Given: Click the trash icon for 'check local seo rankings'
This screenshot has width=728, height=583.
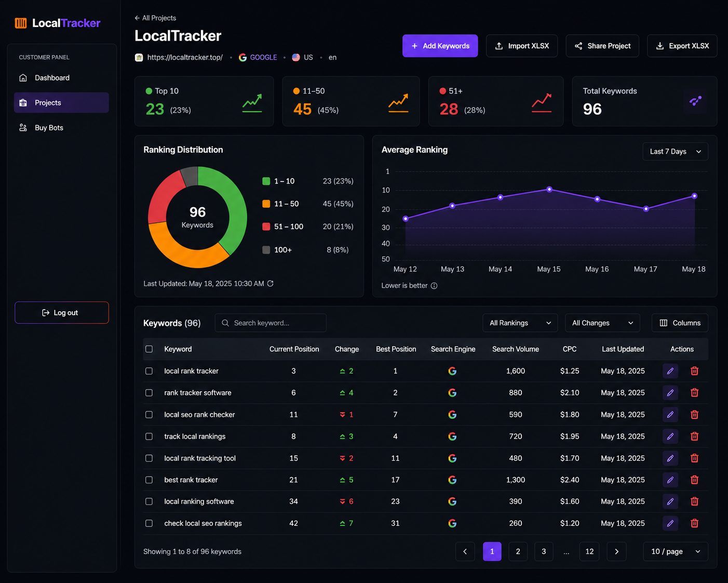Looking at the screenshot, I should click(x=694, y=523).
